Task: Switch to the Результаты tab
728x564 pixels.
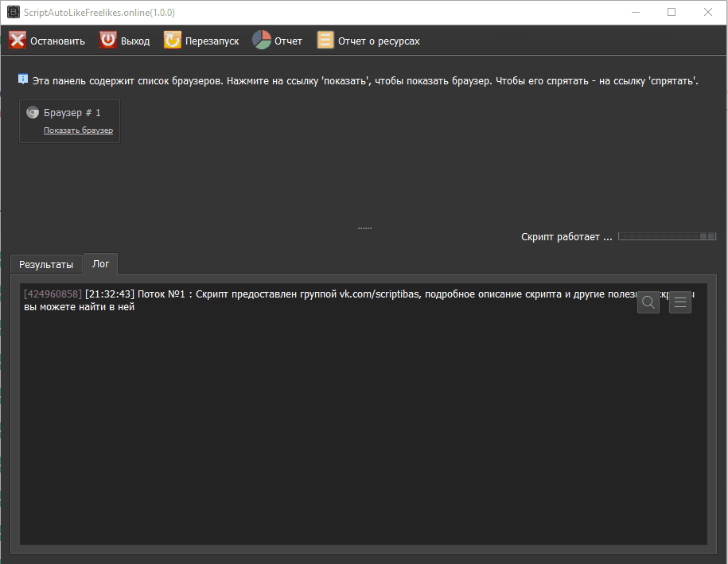Action: point(46,264)
